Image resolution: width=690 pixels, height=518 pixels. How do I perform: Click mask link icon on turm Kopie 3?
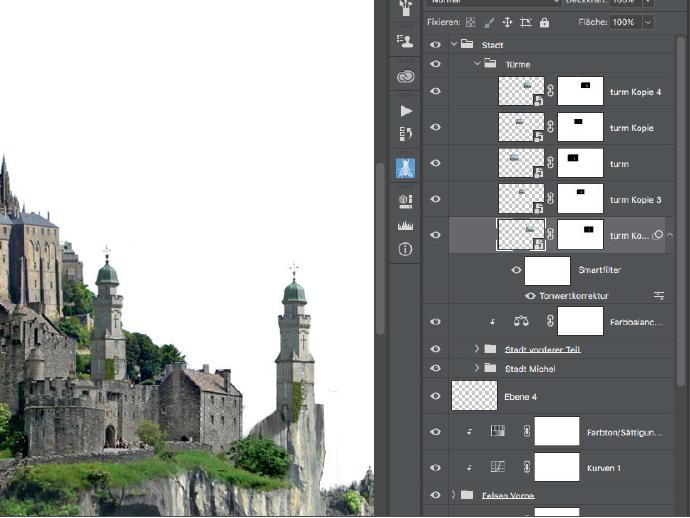551,199
